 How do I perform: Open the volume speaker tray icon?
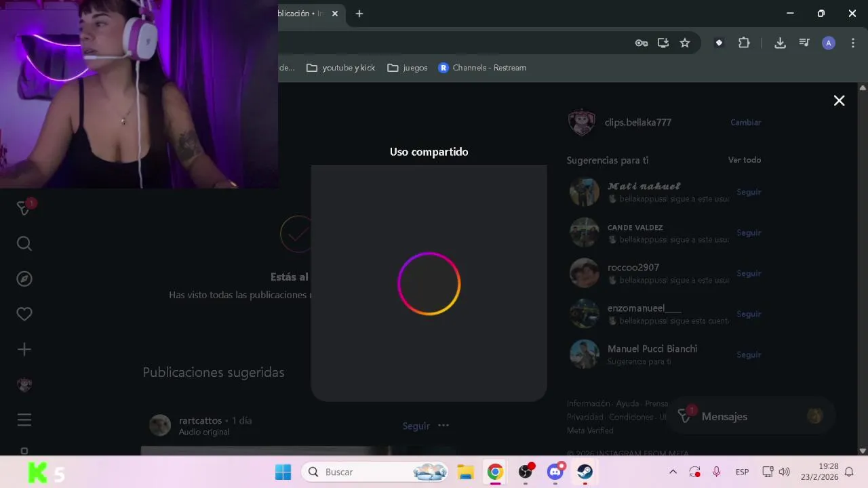(x=785, y=472)
